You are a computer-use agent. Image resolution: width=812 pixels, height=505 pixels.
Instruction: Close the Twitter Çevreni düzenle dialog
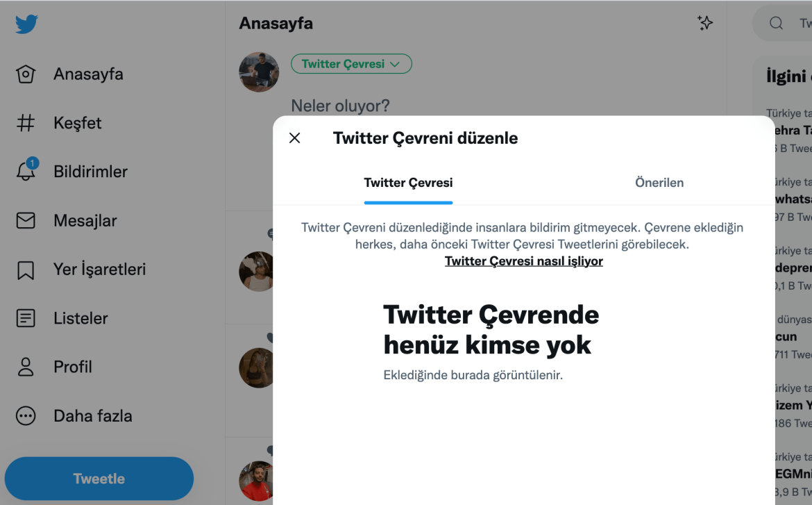click(295, 138)
